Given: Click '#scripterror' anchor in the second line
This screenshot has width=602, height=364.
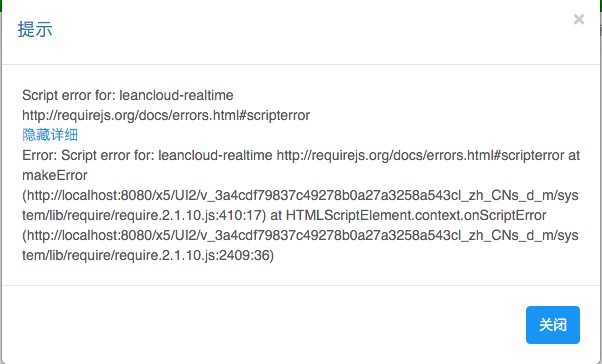Looking at the screenshot, I should (x=274, y=115).
